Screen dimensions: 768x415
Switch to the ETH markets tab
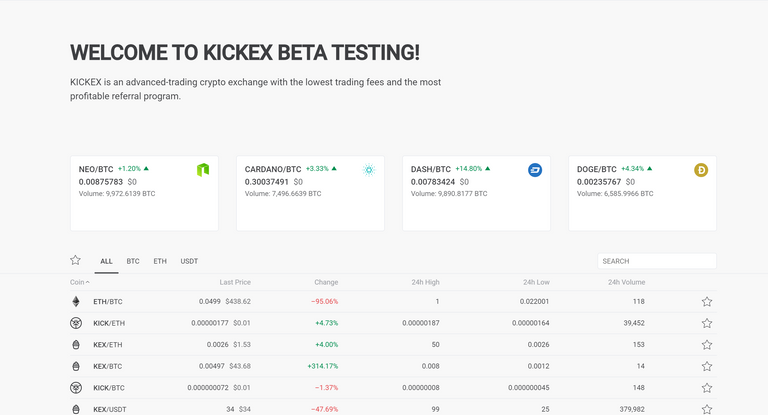[x=160, y=261]
